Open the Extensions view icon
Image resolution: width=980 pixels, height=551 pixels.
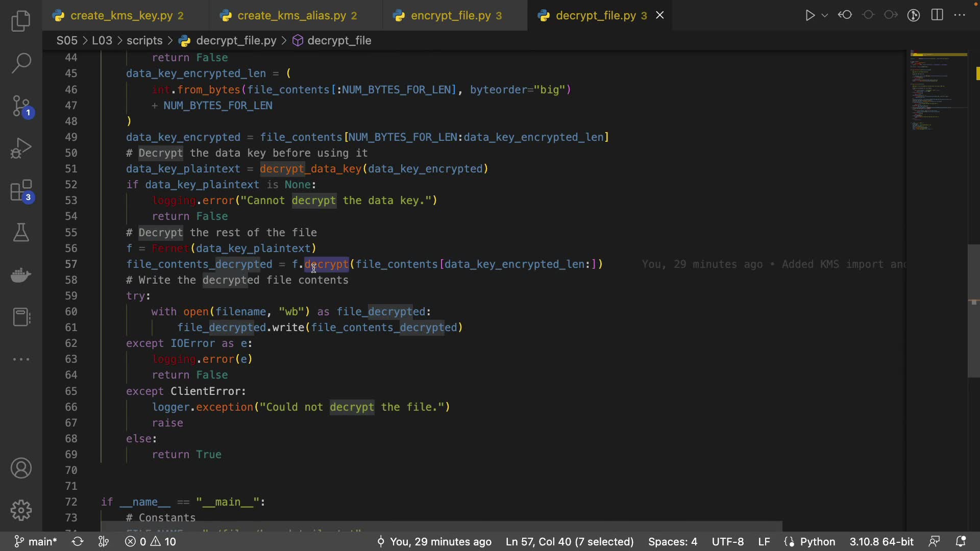tap(21, 191)
